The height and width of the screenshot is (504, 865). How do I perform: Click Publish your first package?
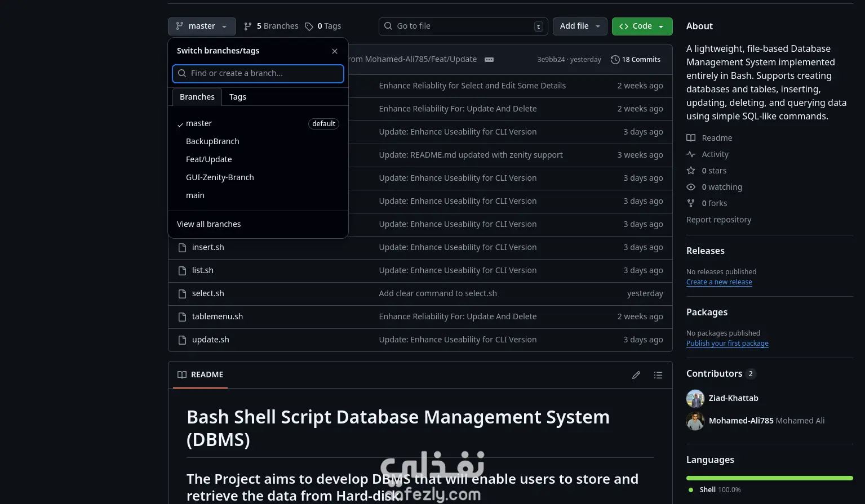pos(728,344)
